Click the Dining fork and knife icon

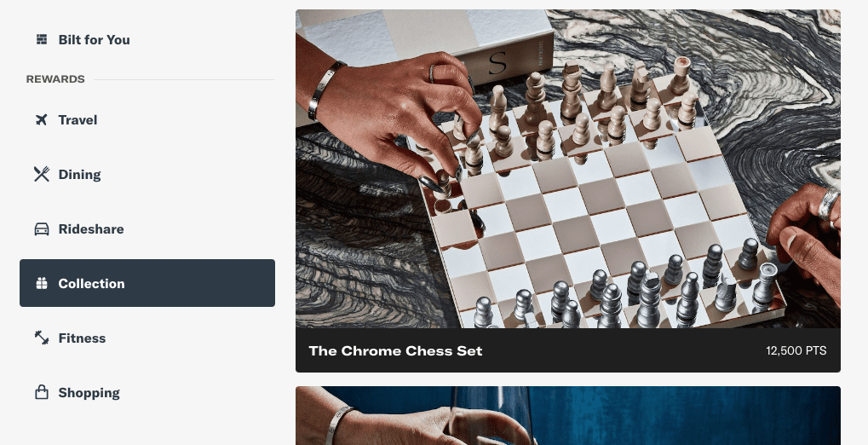[x=42, y=174]
